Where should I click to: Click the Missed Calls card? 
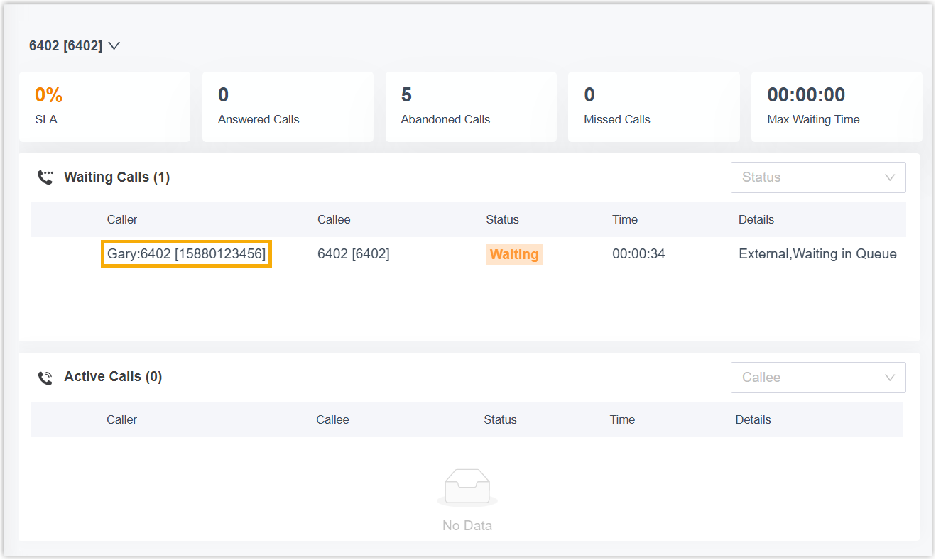tap(653, 106)
